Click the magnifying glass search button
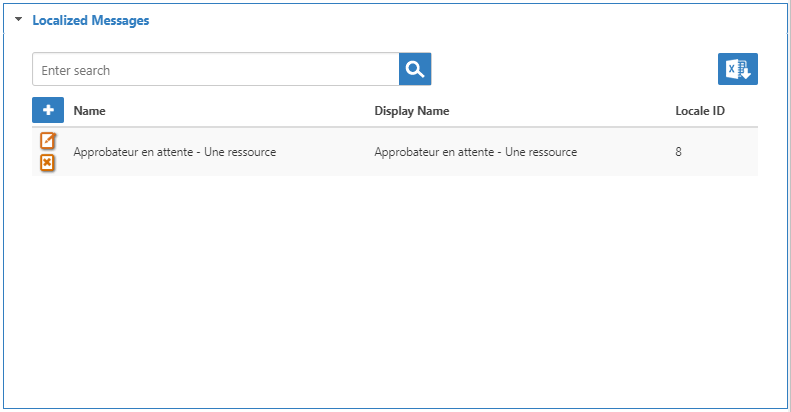791x412 pixels. coord(415,70)
